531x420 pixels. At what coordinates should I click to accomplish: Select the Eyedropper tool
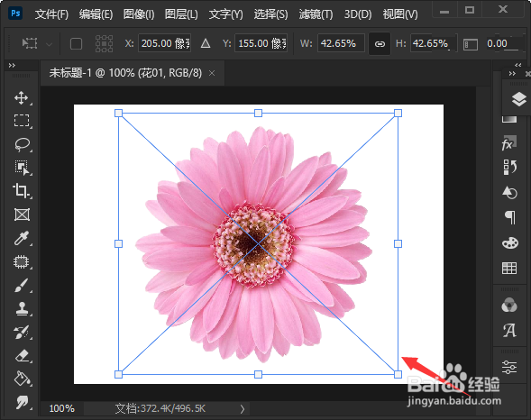[x=22, y=238]
